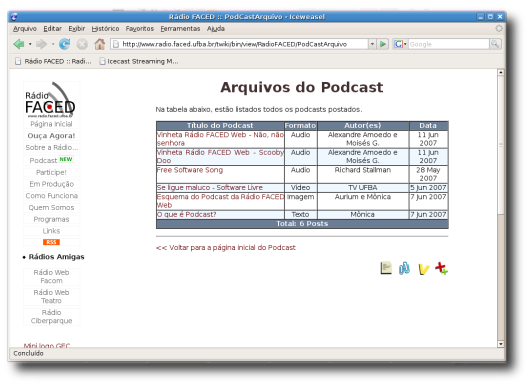Open the Ferramentas menu
Screen dimensions: 530x389
(x=180, y=29)
